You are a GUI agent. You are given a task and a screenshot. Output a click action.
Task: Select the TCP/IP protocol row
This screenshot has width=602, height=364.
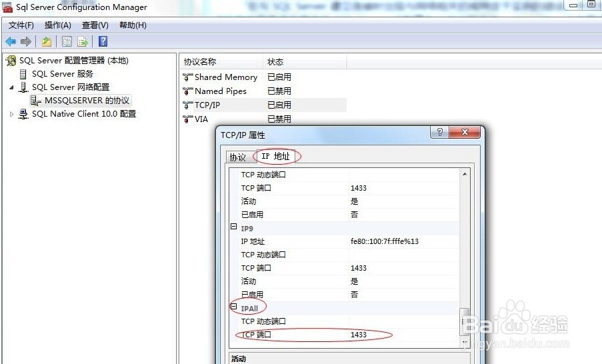[x=263, y=105]
